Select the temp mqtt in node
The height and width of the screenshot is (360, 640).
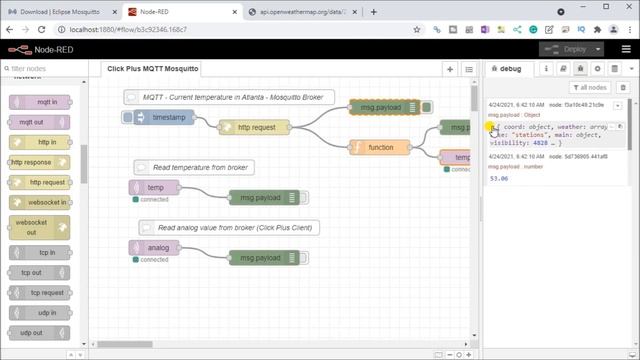click(x=154, y=188)
